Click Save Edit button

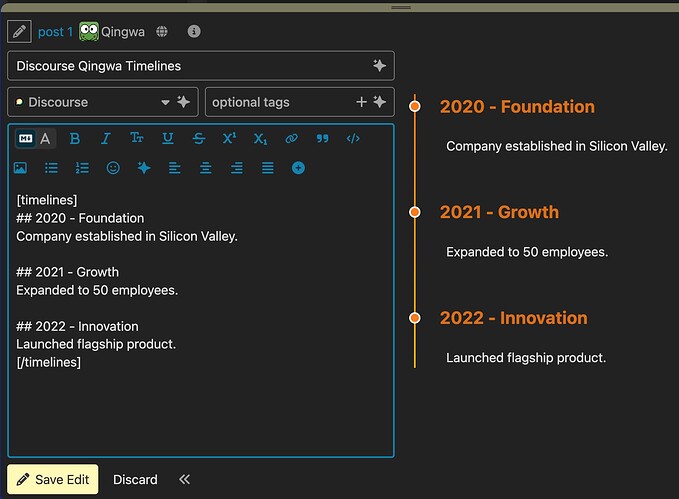53,480
